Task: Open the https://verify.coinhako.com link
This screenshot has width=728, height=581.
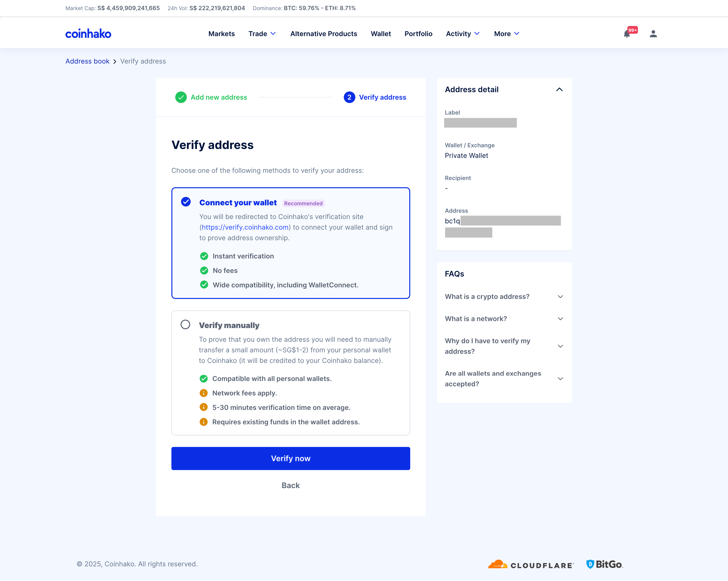Action: point(245,227)
